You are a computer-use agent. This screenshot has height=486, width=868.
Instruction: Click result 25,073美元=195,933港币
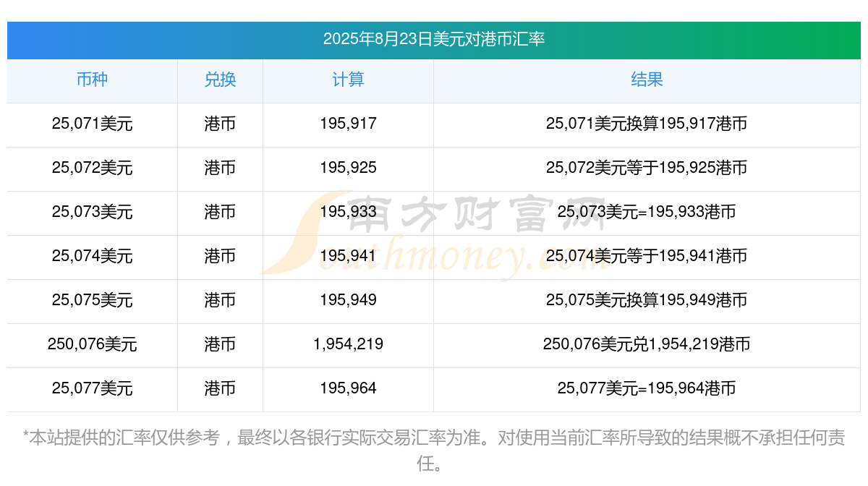647,212
